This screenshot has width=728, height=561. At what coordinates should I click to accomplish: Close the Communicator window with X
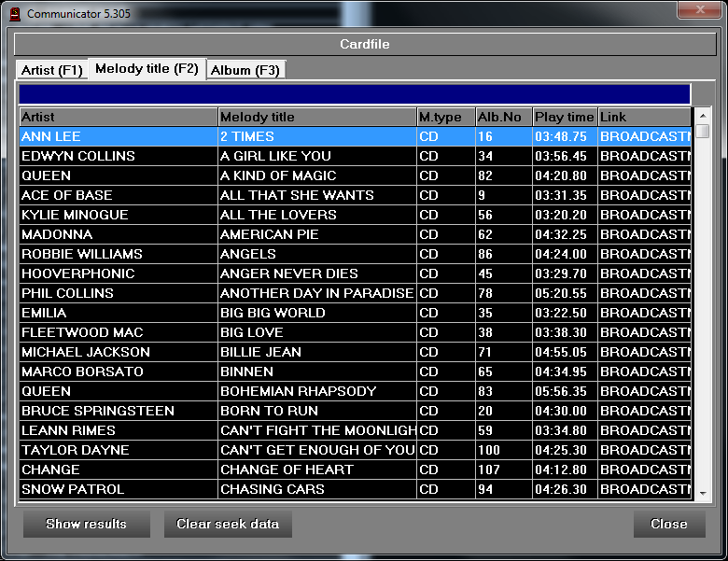[x=700, y=9]
